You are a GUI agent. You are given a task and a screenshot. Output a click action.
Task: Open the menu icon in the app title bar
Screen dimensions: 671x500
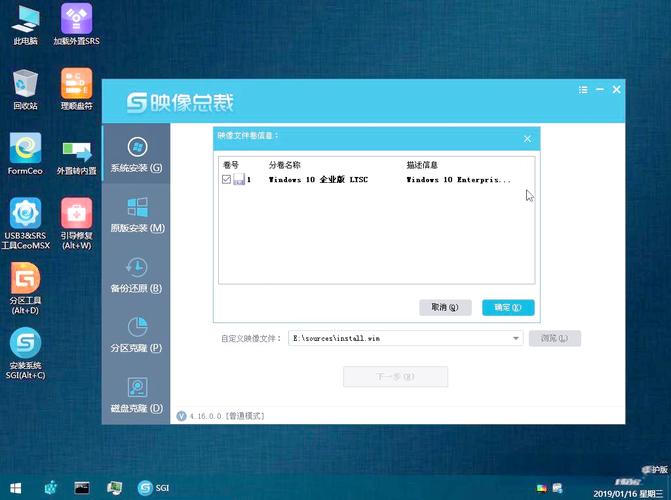(x=583, y=90)
